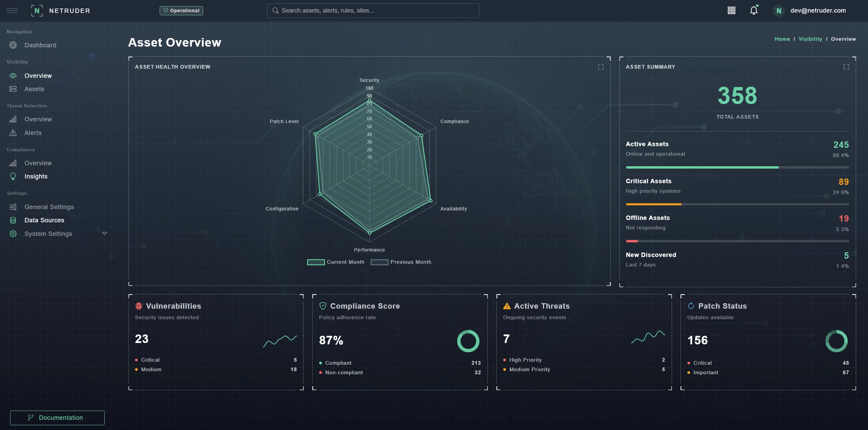
Task: Click the user avatar N icon
Action: click(x=779, y=11)
